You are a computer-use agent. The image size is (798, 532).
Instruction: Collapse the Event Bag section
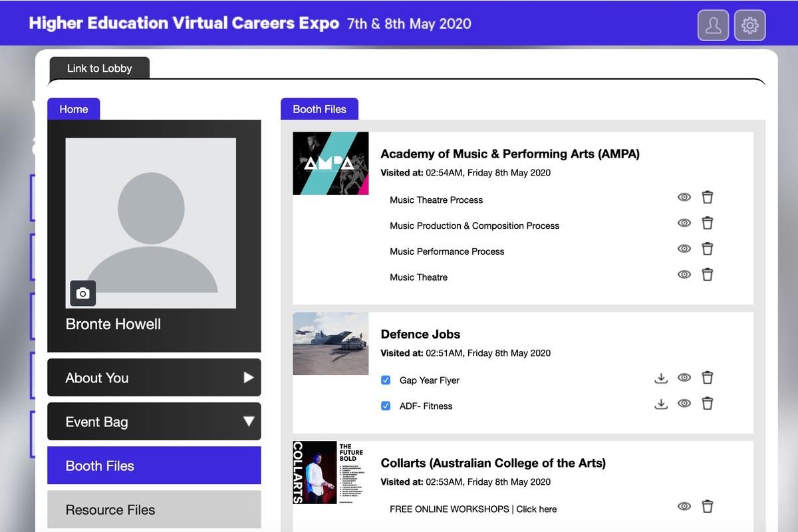point(154,422)
